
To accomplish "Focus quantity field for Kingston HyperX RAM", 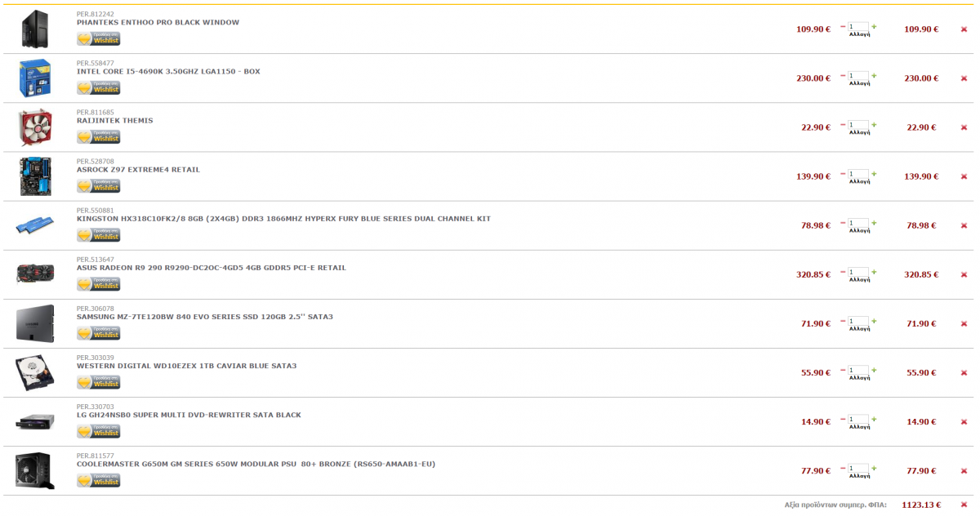I will 858,223.
